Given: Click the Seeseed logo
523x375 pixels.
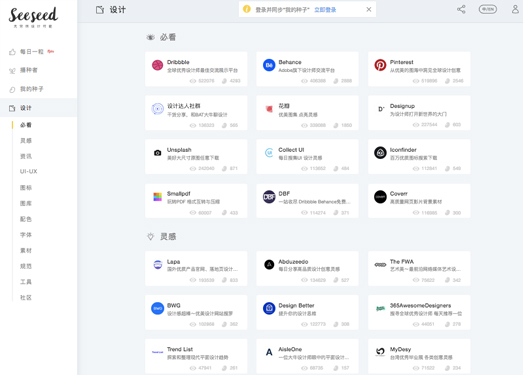Looking at the screenshot, I should pyautogui.click(x=33, y=17).
